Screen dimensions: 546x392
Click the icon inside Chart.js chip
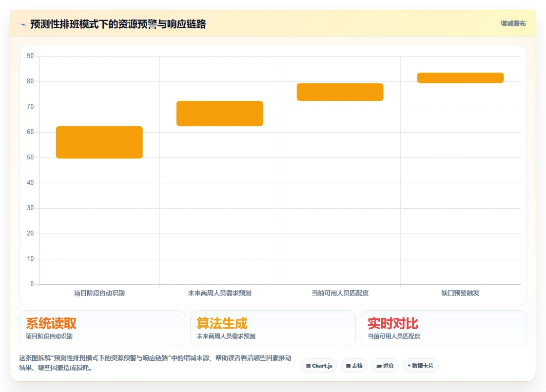click(308, 366)
